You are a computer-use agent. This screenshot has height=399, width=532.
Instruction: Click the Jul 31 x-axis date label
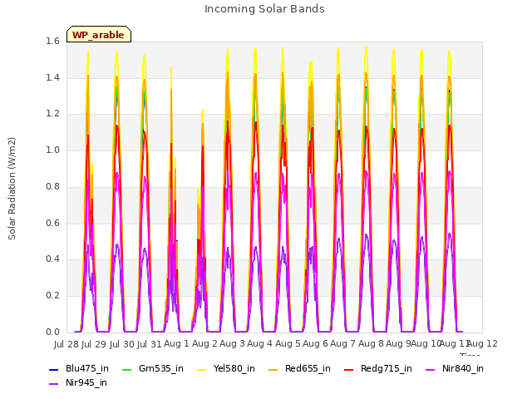tap(149, 344)
